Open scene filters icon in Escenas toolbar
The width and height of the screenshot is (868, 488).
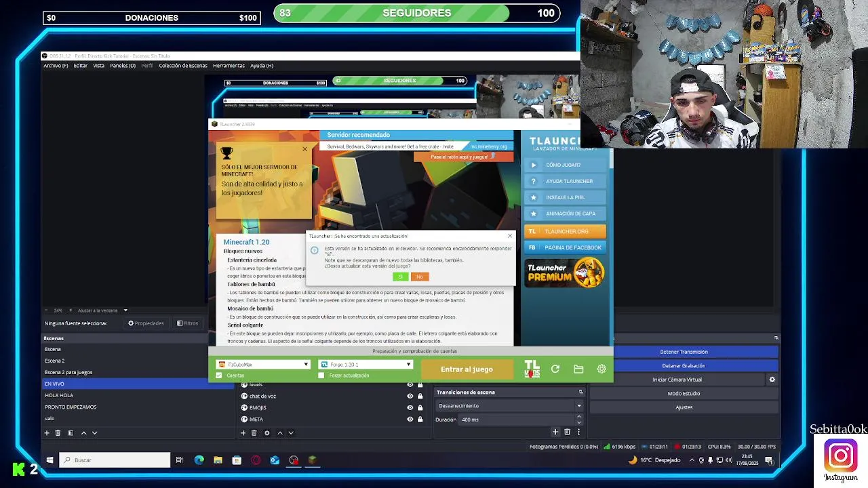71,433
